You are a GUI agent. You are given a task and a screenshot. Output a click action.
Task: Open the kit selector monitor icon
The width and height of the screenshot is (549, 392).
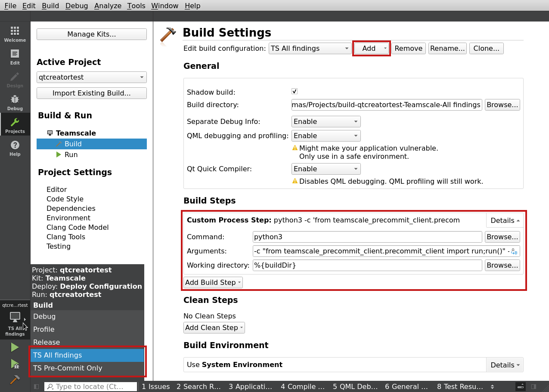[15, 318]
